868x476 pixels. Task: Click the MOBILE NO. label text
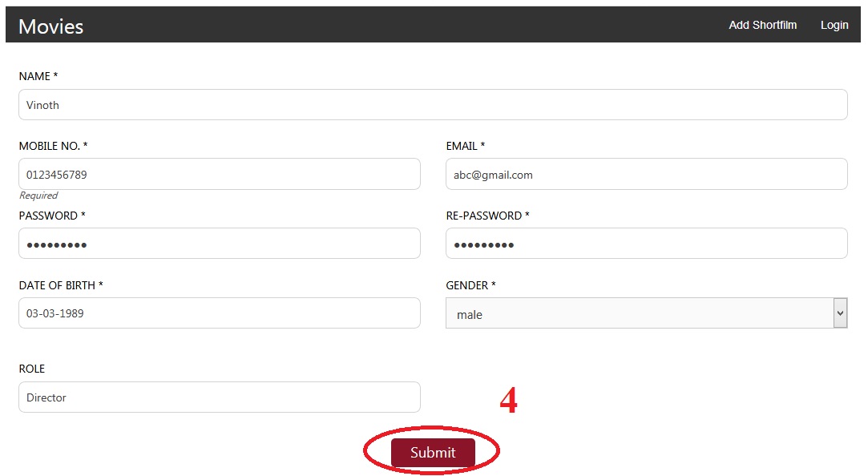(x=53, y=146)
